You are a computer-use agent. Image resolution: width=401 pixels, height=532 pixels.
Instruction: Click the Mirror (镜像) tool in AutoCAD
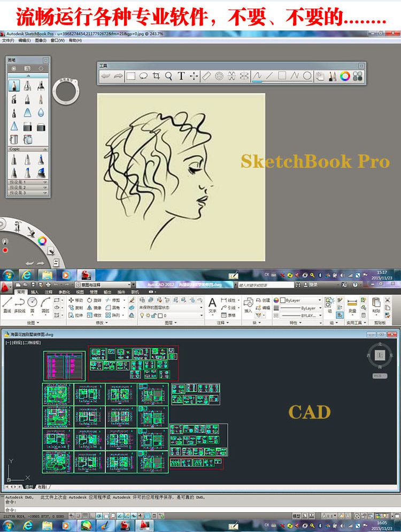pyautogui.click(x=94, y=308)
